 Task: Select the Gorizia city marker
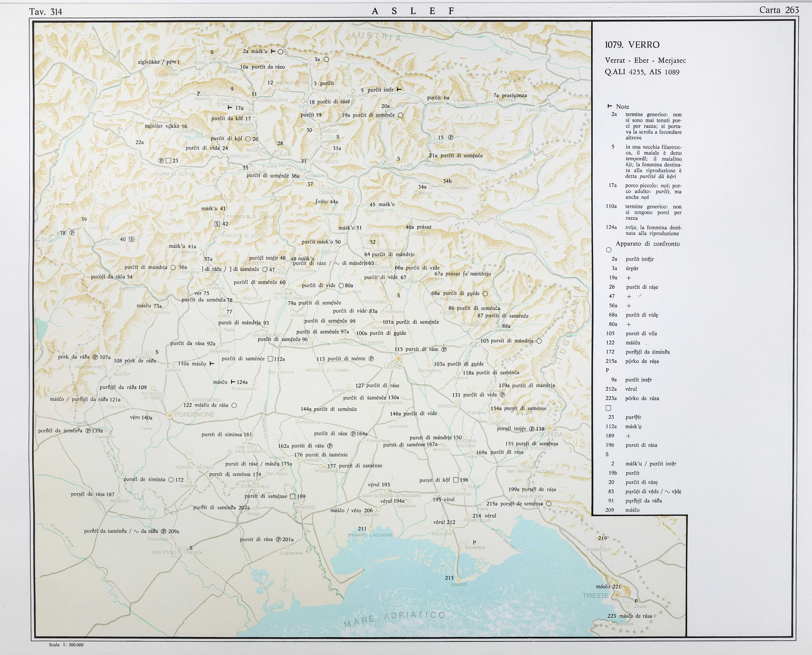click(550, 428)
